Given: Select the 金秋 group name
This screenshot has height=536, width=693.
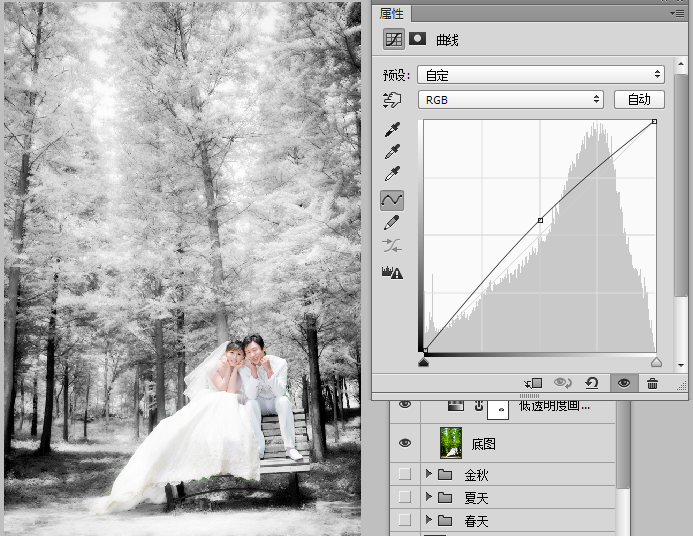Looking at the screenshot, I should tap(476, 475).
